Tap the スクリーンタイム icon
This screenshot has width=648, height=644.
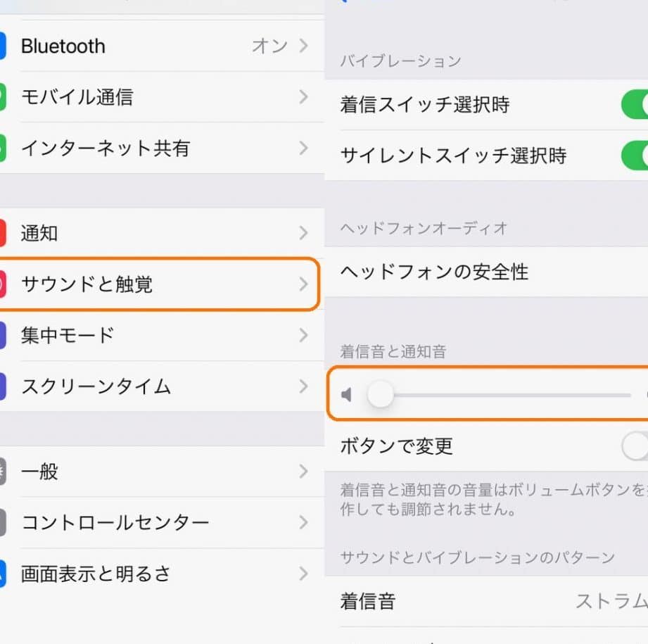(x=3, y=386)
